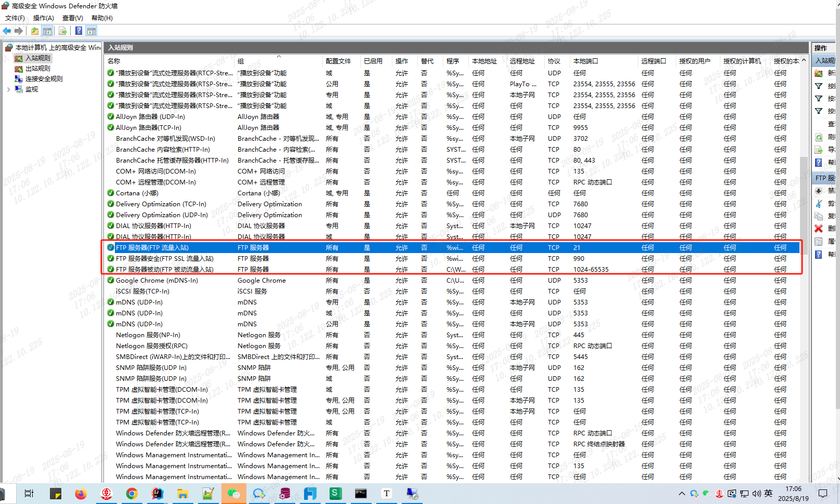Select the iSCSI 服务(TCP-In) rule
Screen dimensions: 840x504
pyautogui.click(x=451, y=291)
